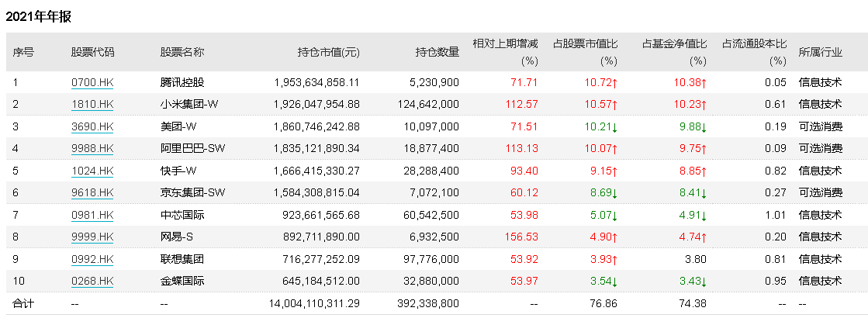Open the 9618.HK link
The width and height of the screenshot is (868, 318).
point(92,192)
